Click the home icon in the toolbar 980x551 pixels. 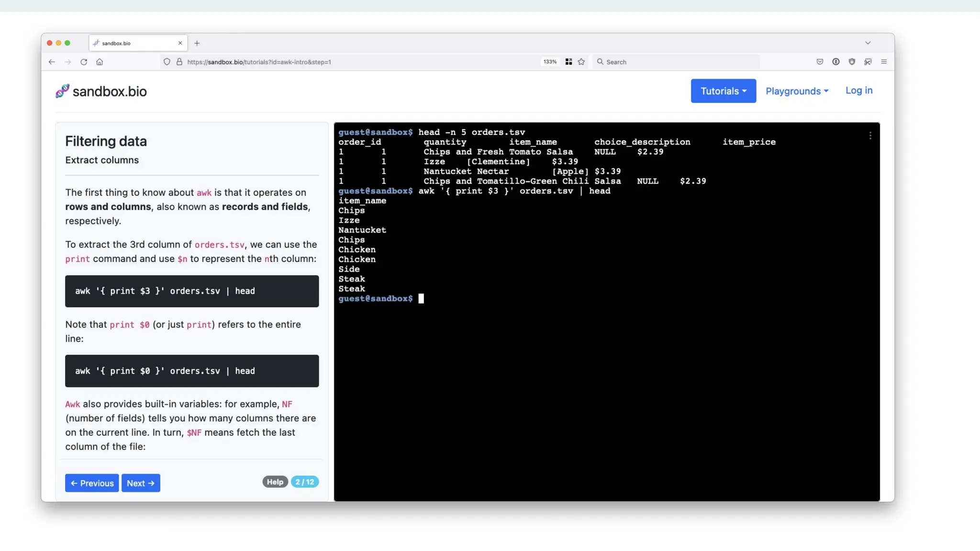[100, 62]
